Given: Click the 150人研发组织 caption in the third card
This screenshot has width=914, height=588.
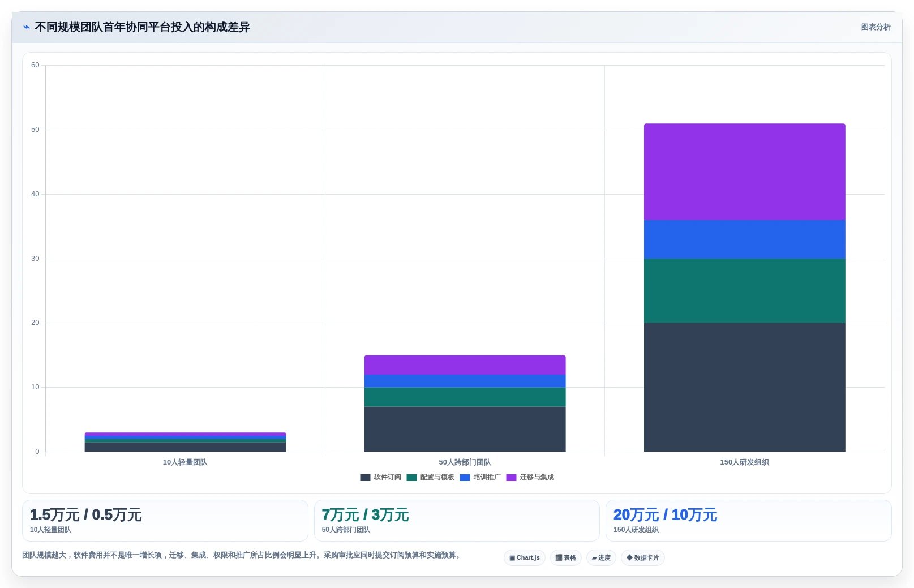Looking at the screenshot, I should (636, 530).
